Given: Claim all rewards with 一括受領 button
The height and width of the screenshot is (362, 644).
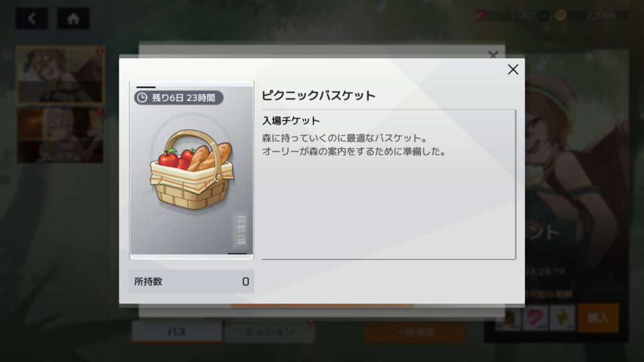Looking at the screenshot, I should (416, 332).
